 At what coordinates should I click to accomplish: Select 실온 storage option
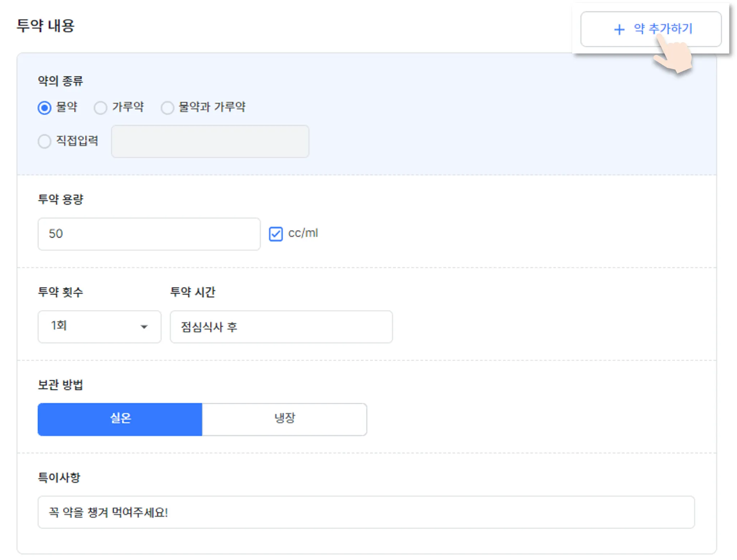(x=120, y=419)
